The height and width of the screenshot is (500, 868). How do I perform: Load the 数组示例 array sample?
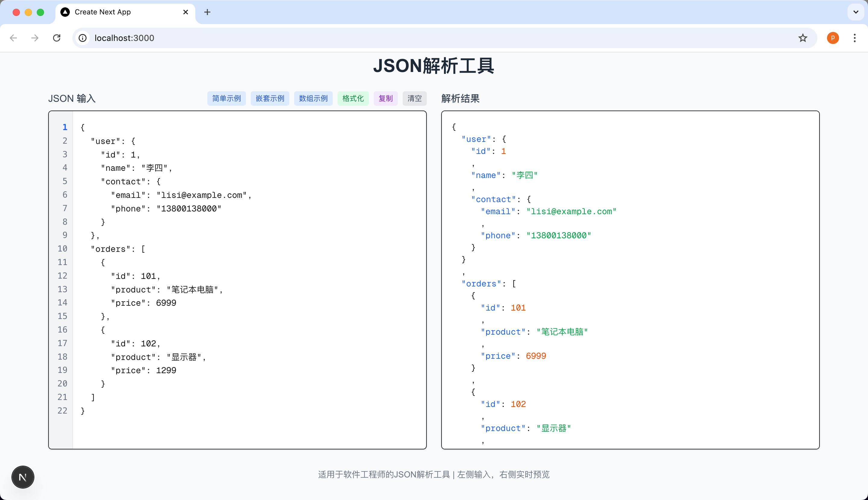[313, 98]
